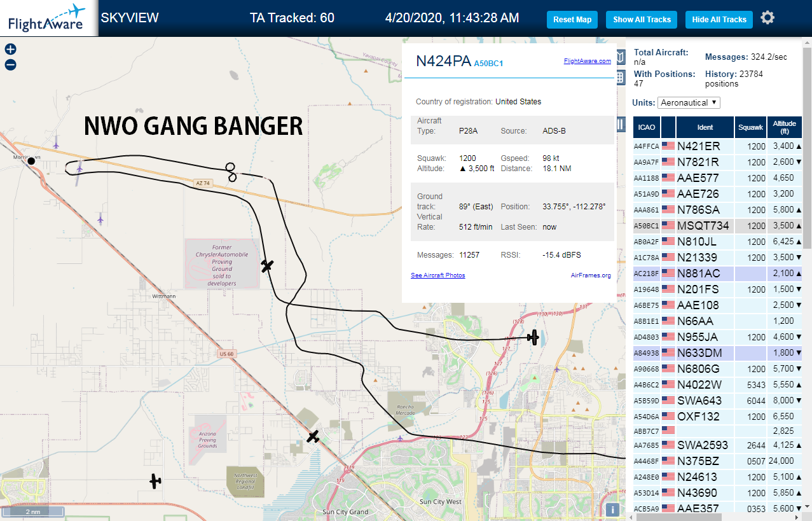
Task: Select the N633DM aircraft row
Action: 717,352
